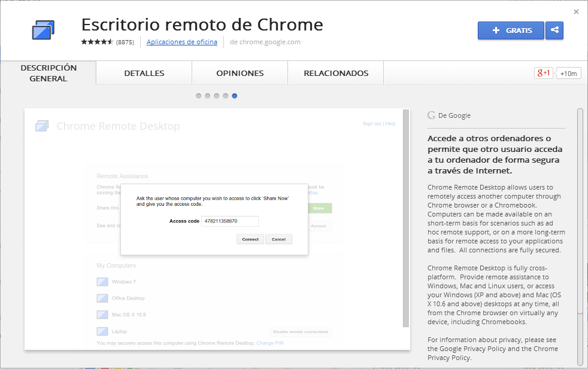The image size is (588, 369).
Task: Select the fourth screenshot carousel dot
Action: coord(226,96)
